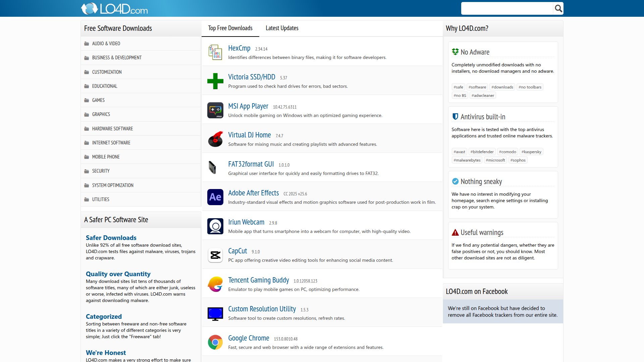The height and width of the screenshot is (362, 644).
Task: Click the #software tag
Action: [x=477, y=87]
